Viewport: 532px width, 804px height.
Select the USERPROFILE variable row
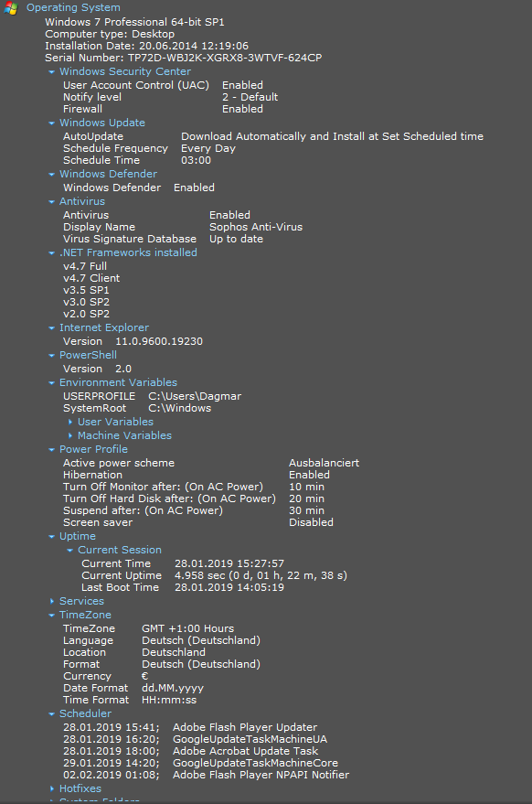(x=153, y=396)
